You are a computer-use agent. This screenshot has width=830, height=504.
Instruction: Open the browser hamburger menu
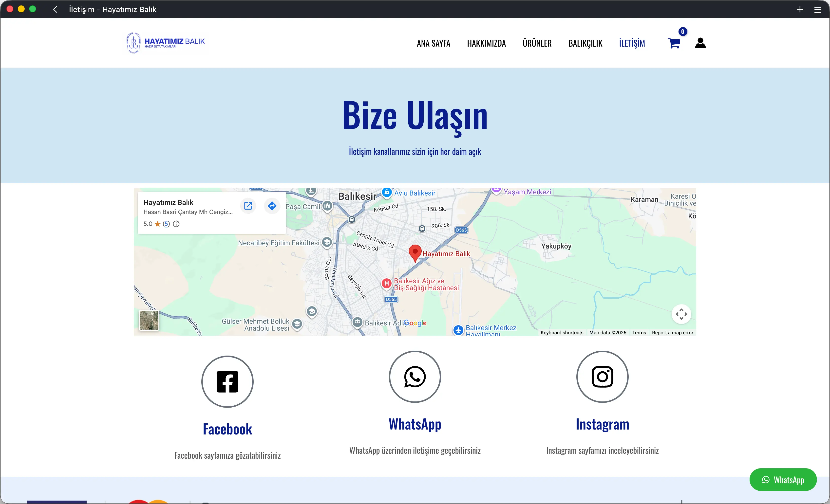pyautogui.click(x=817, y=9)
